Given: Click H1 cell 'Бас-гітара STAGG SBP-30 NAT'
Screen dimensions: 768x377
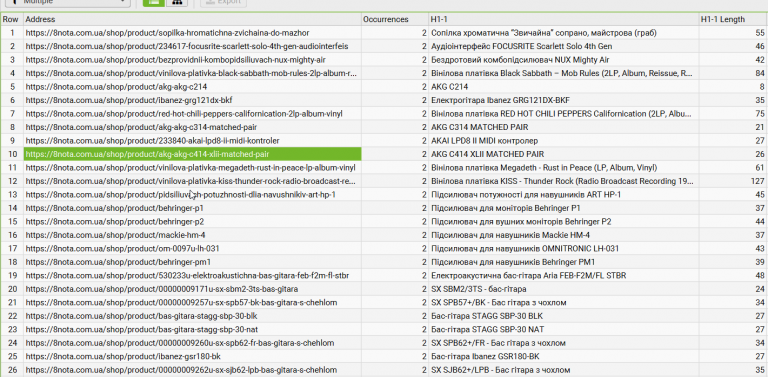Looking at the screenshot, I should (563, 330).
